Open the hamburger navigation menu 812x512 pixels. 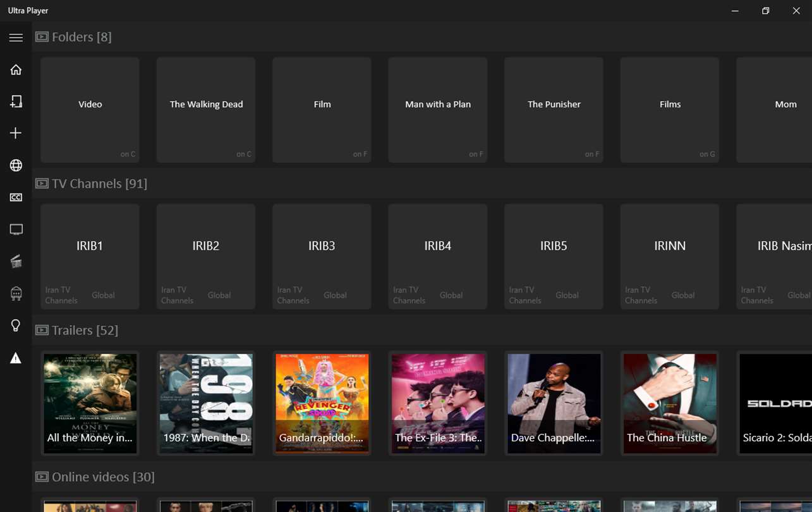click(16, 37)
